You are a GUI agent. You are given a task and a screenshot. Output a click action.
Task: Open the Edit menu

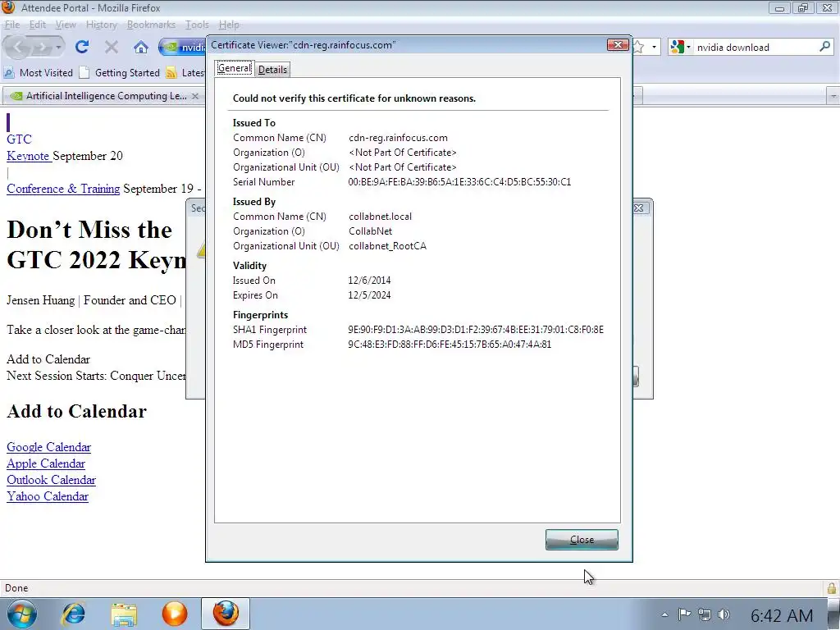[x=37, y=25]
